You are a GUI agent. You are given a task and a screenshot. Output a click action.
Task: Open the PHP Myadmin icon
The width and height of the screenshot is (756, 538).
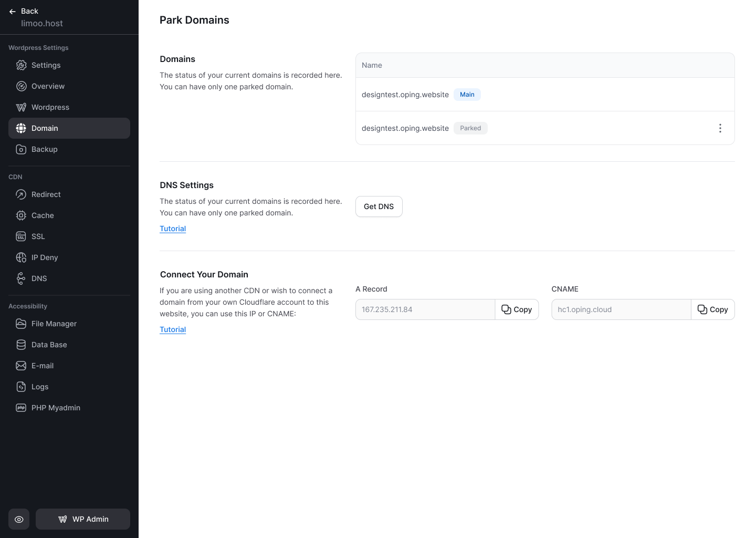point(21,408)
